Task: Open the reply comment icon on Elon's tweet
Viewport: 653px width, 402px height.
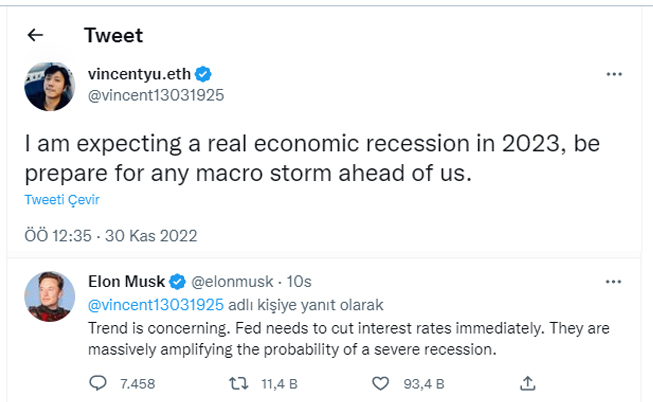Action: 98,382
